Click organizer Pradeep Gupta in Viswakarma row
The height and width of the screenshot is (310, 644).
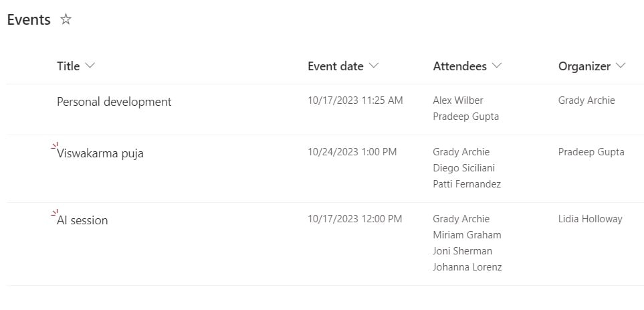pyautogui.click(x=591, y=152)
